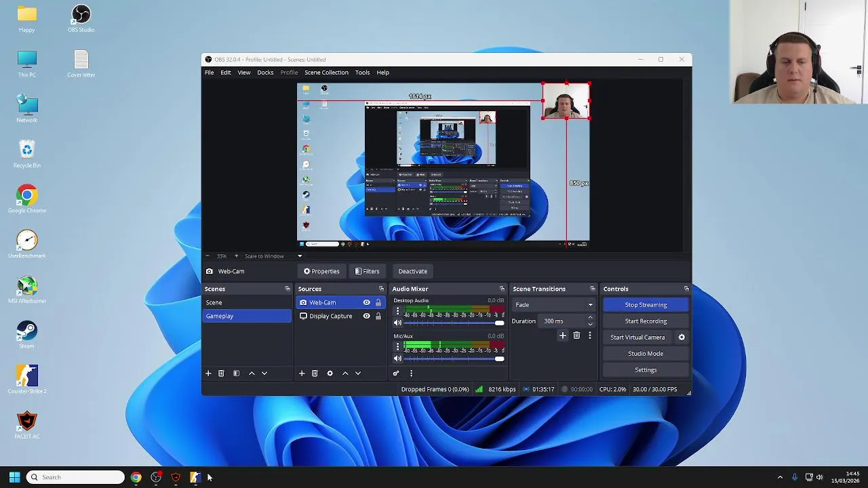This screenshot has height=488, width=868.
Task: Pop out the Audio Mixer dock icon
Action: point(502,289)
